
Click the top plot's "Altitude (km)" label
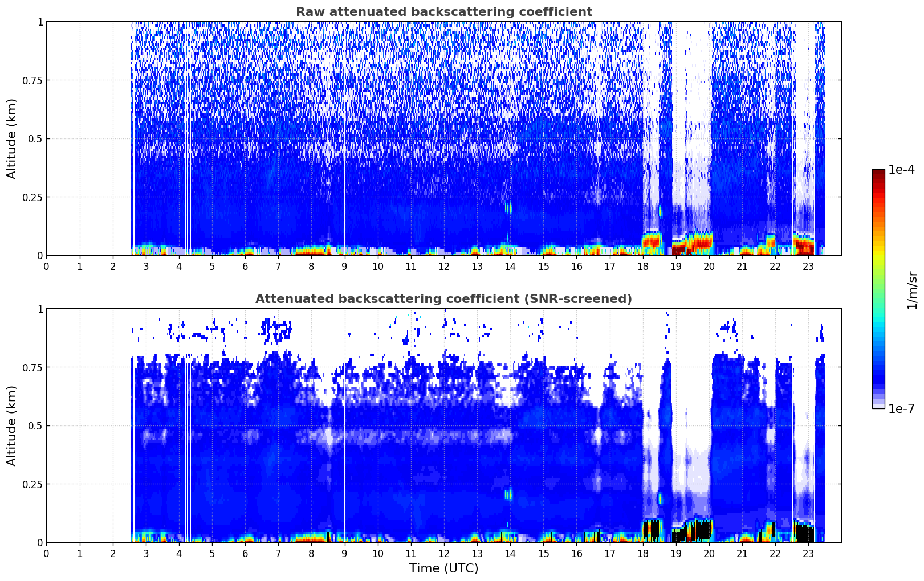pos(12,138)
